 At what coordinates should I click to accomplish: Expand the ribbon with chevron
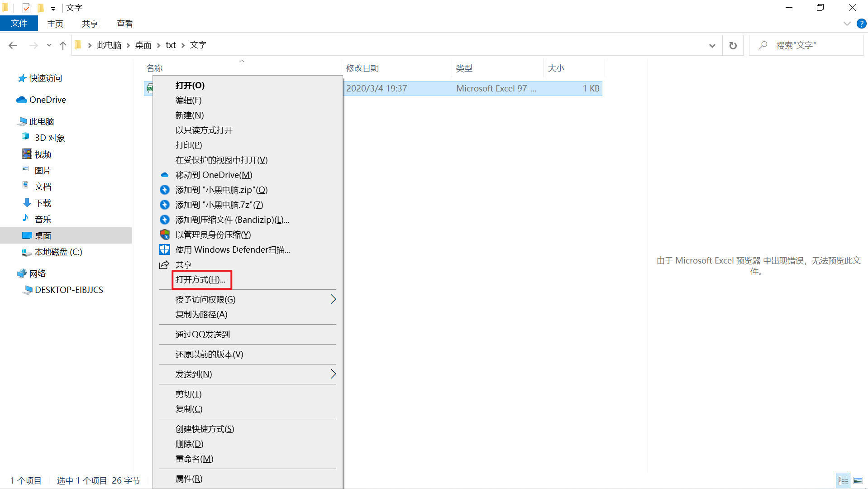[847, 24]
